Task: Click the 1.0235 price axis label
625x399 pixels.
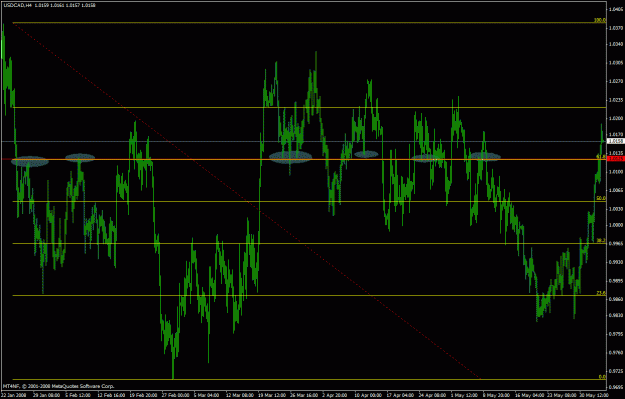Action: tap(616, 100)
